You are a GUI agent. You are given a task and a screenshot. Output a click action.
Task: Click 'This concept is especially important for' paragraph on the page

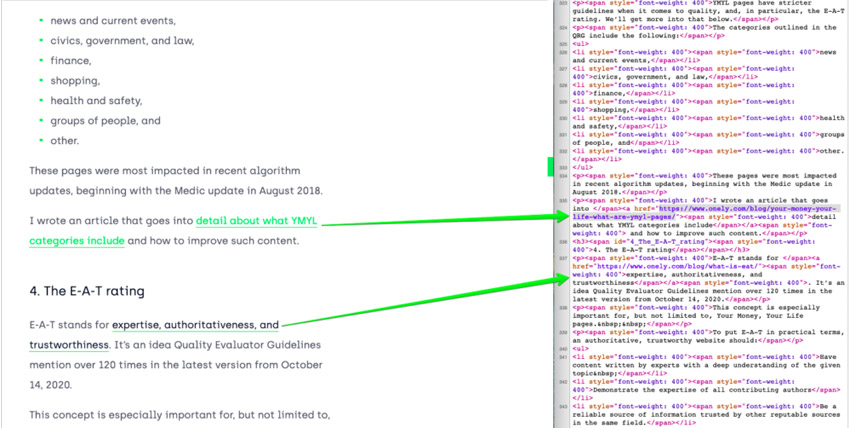point(179,416)
